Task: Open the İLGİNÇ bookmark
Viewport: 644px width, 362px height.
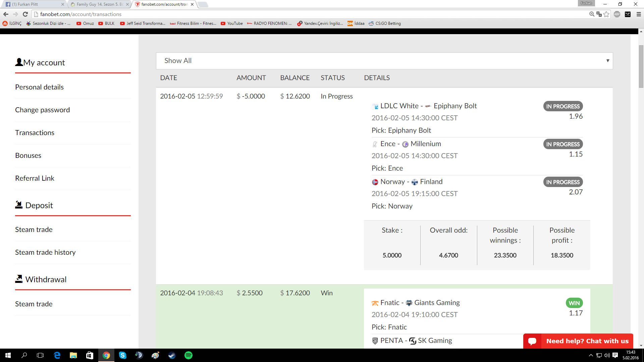Action: 12,23
